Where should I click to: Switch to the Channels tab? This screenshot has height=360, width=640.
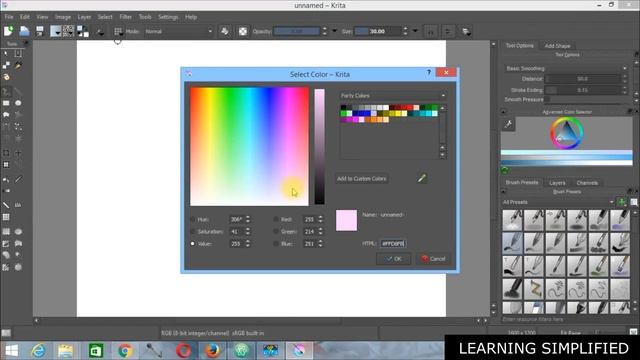click(587, 182)
